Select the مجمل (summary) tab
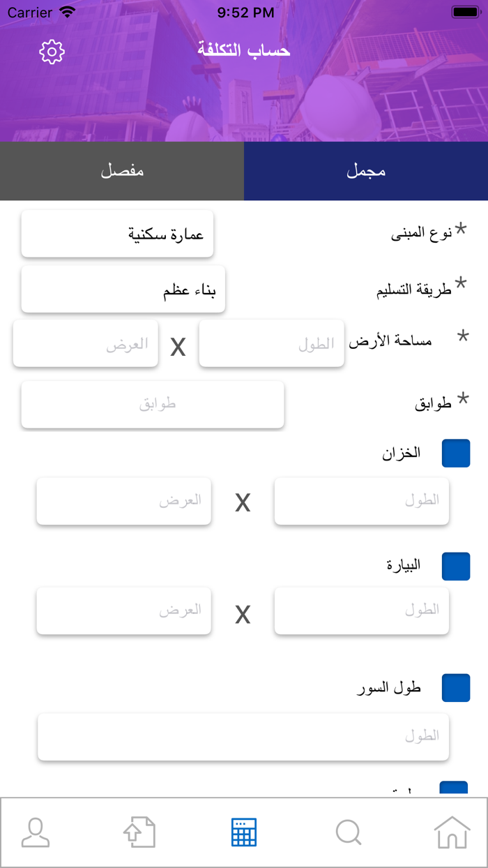This screenshot has height=868, width=488. (x=366, y=171)
